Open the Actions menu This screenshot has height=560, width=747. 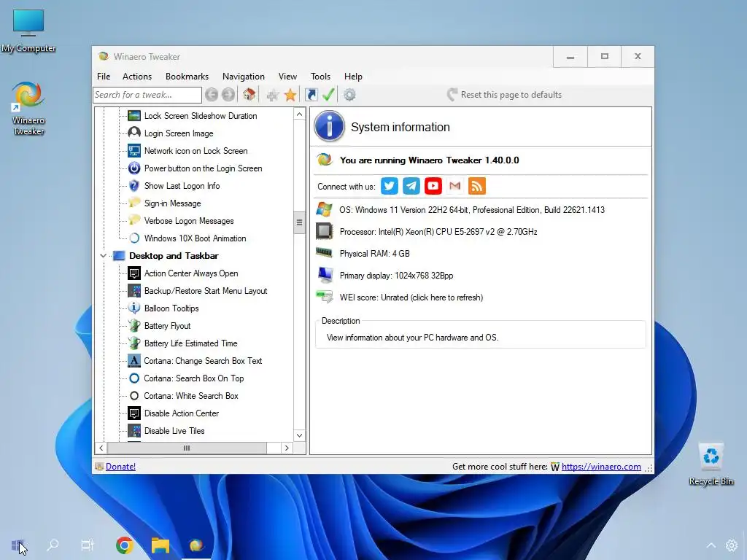click(137, 76)
